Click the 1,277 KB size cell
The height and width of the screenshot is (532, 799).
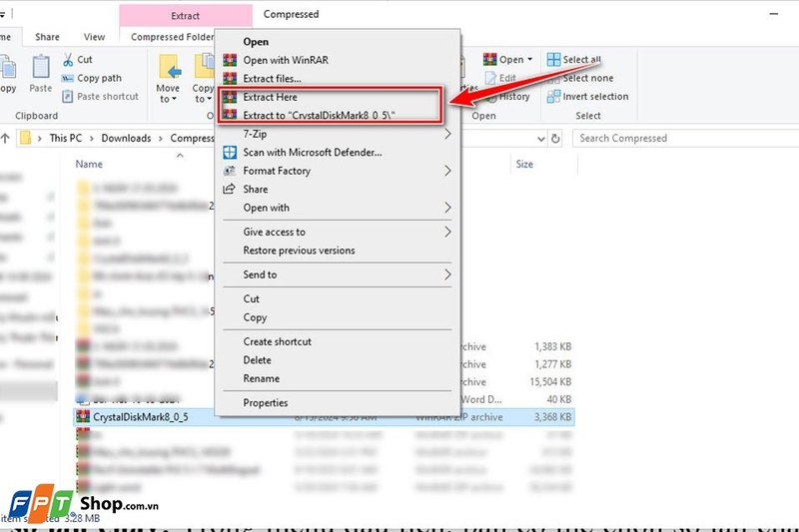pyautogui.click(x=552, y=364)
